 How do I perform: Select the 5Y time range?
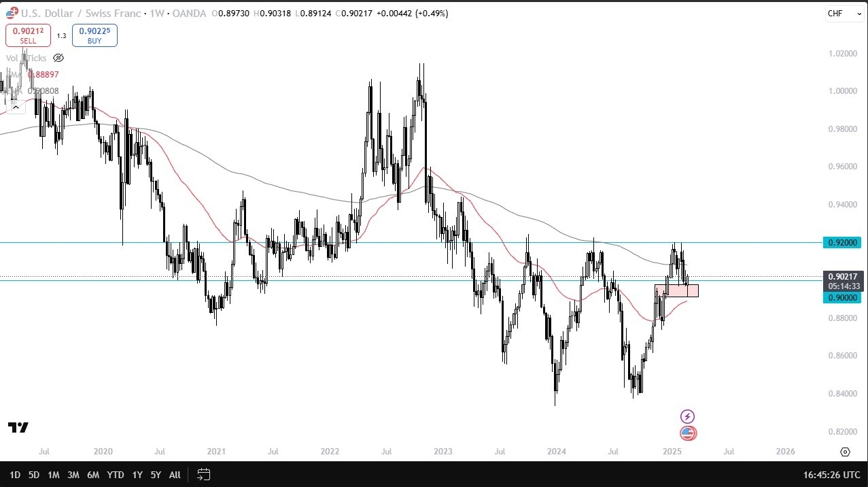point(156,474)
